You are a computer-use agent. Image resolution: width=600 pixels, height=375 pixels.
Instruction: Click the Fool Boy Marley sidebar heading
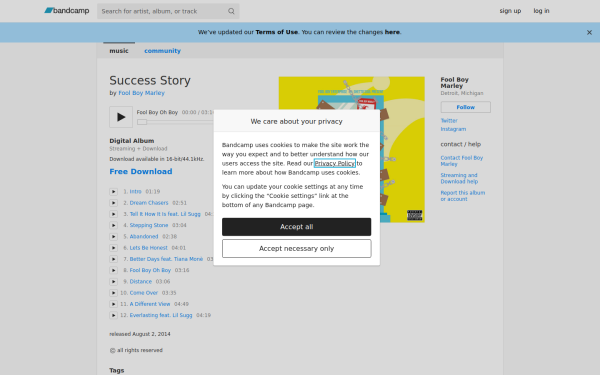pos(455,83)
